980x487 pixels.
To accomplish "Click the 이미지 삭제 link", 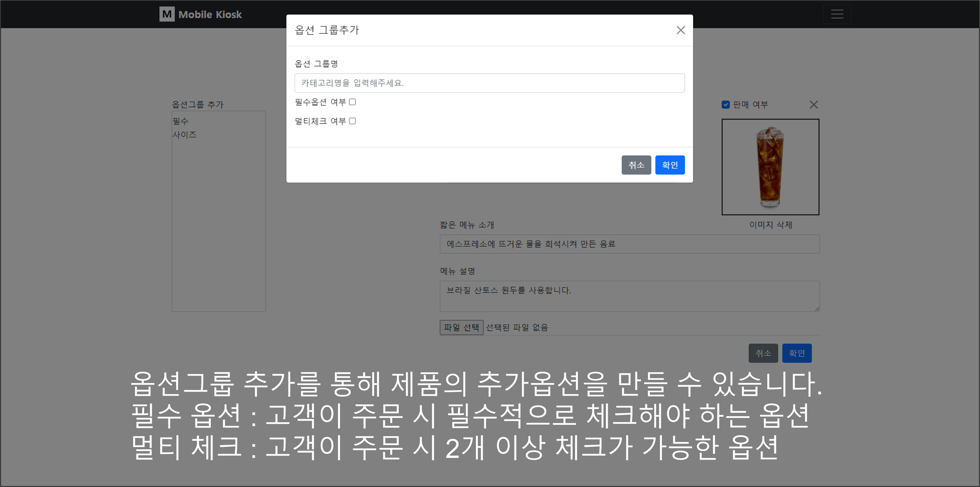I will [x=770, y=225].
